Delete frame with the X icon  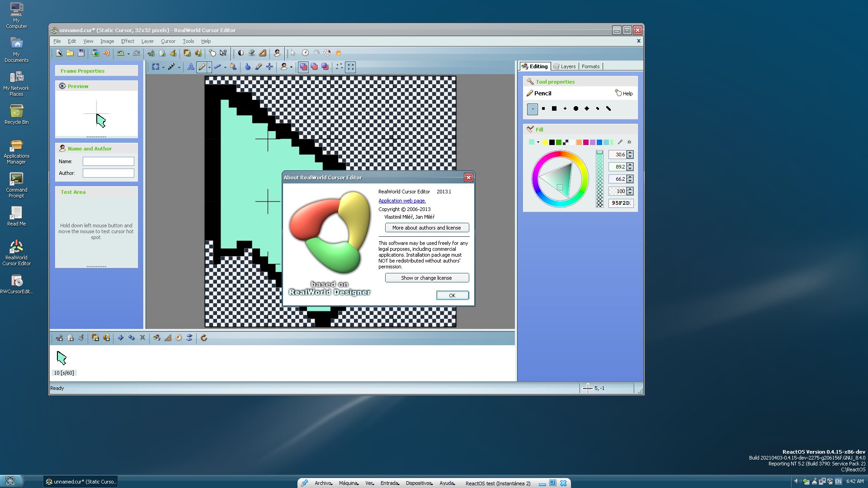pyautogui.click(x=142, y=338)
